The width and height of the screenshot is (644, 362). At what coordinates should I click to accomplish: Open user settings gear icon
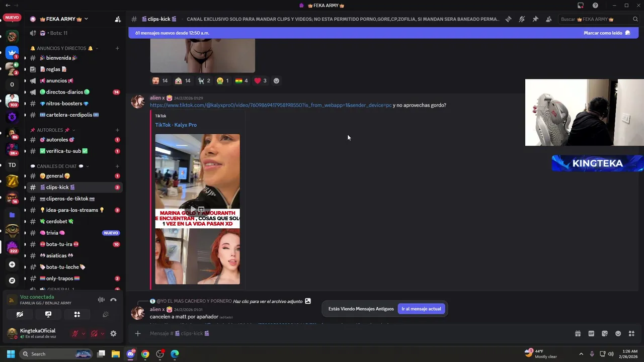point(113,333)
